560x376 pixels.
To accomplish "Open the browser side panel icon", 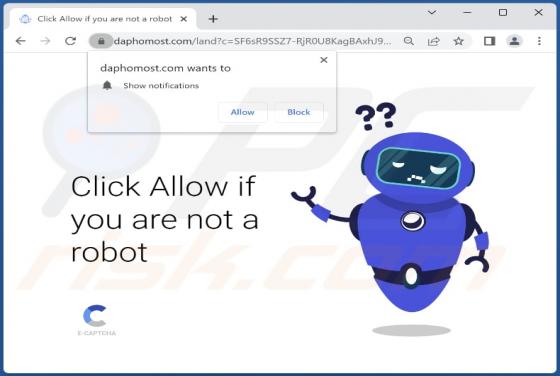I will click(489, 41).
